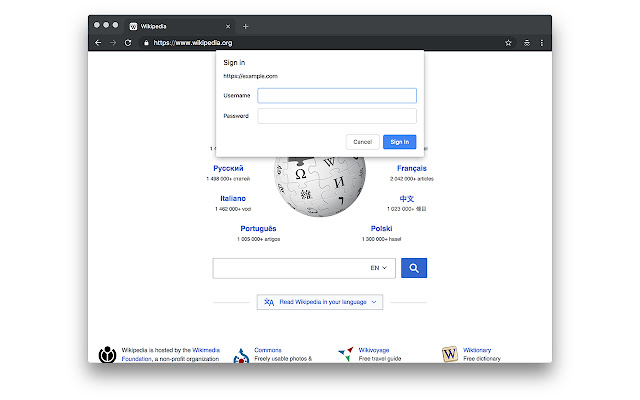
Task: Go back using the browser back arrow
Action: pyautogui.click(x=98, y=42)
